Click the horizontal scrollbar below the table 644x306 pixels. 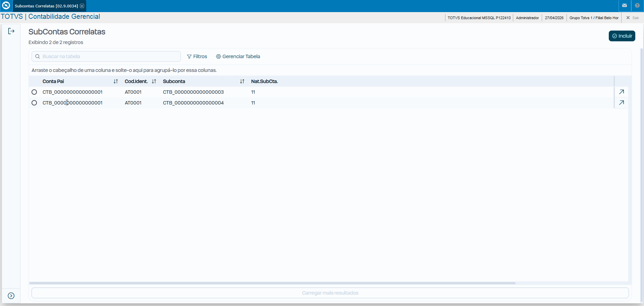point(272,283)
